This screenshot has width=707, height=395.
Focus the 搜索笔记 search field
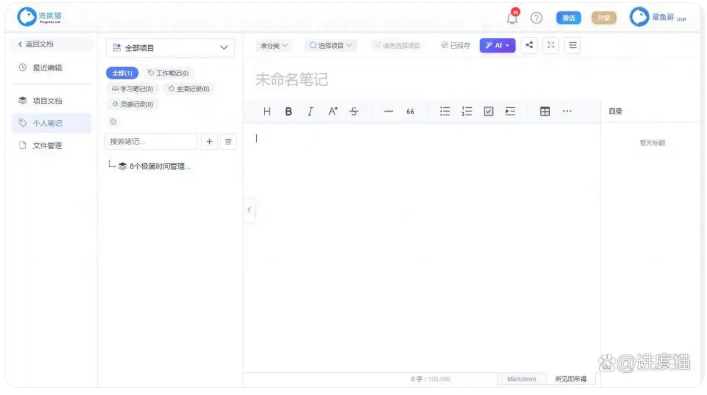pyautogui.click(x=151, y=142)
